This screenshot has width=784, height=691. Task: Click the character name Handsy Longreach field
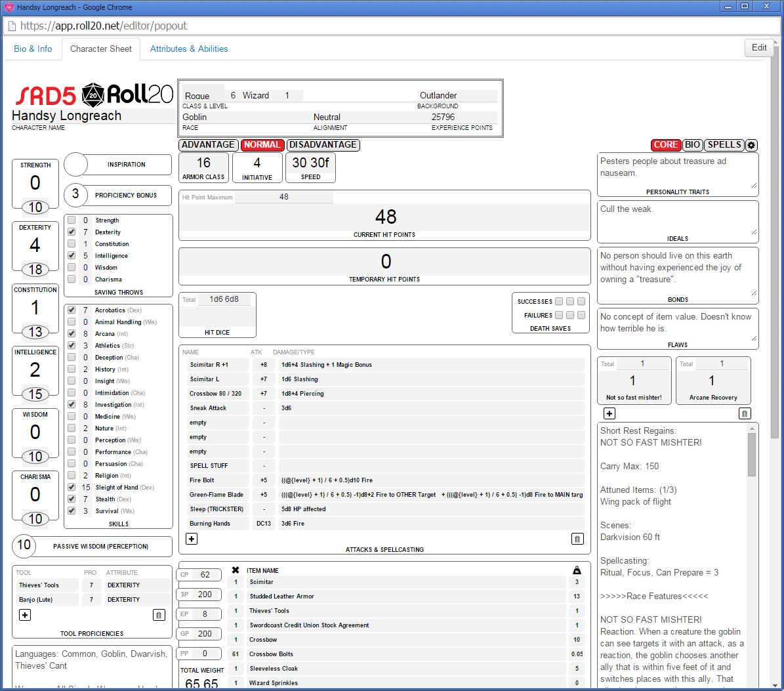click(x=93, y=115)
